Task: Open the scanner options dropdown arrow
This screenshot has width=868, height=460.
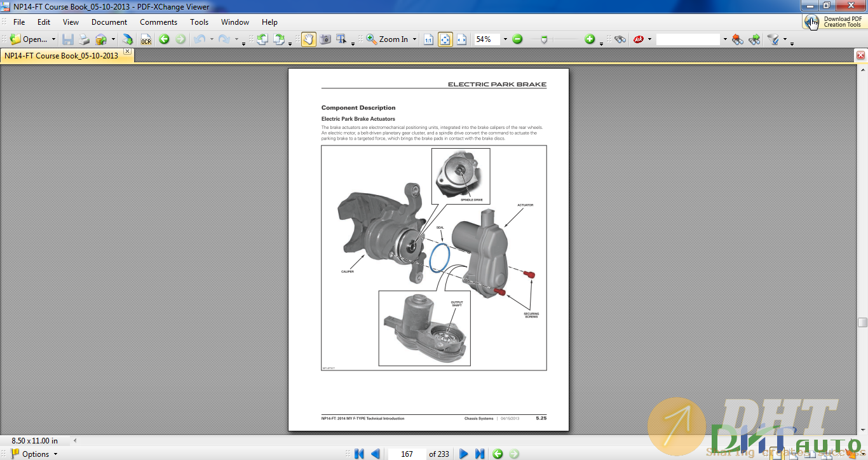Action: pyautogui.click(x=113, y=39)
